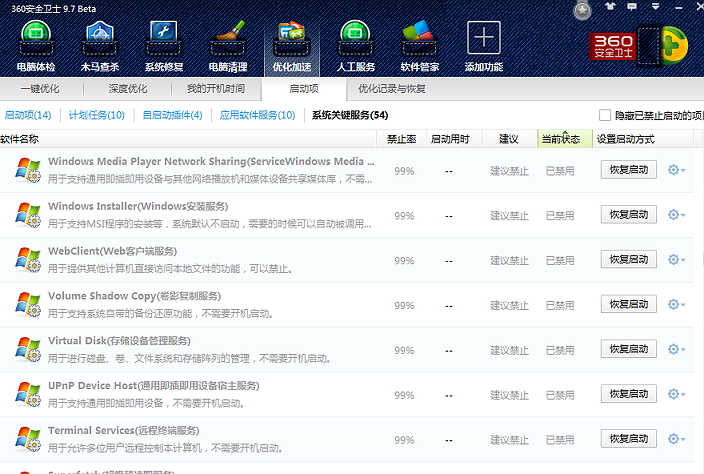Open 系统修复 system repair icon
Screen dimensions: 704x474
click(163, 46)
